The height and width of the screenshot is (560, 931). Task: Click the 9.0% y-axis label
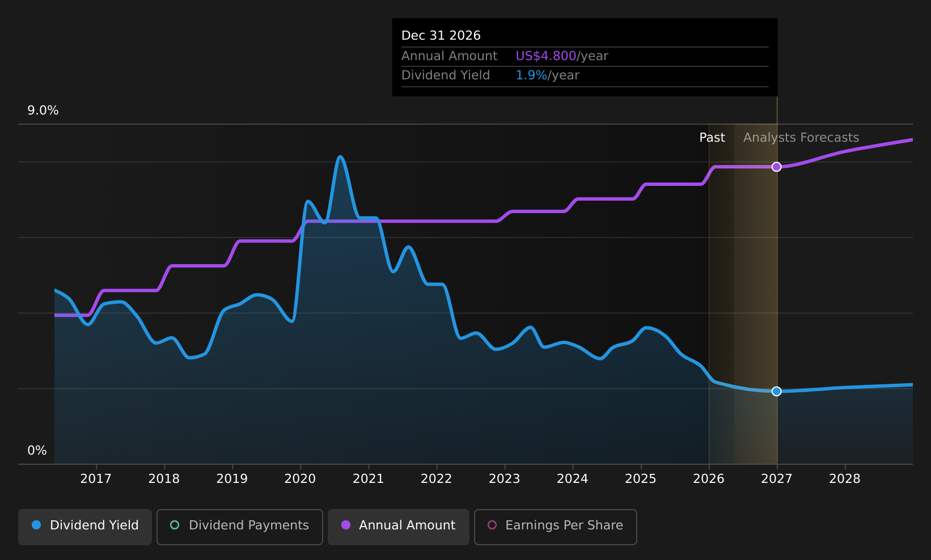point(43,111)
